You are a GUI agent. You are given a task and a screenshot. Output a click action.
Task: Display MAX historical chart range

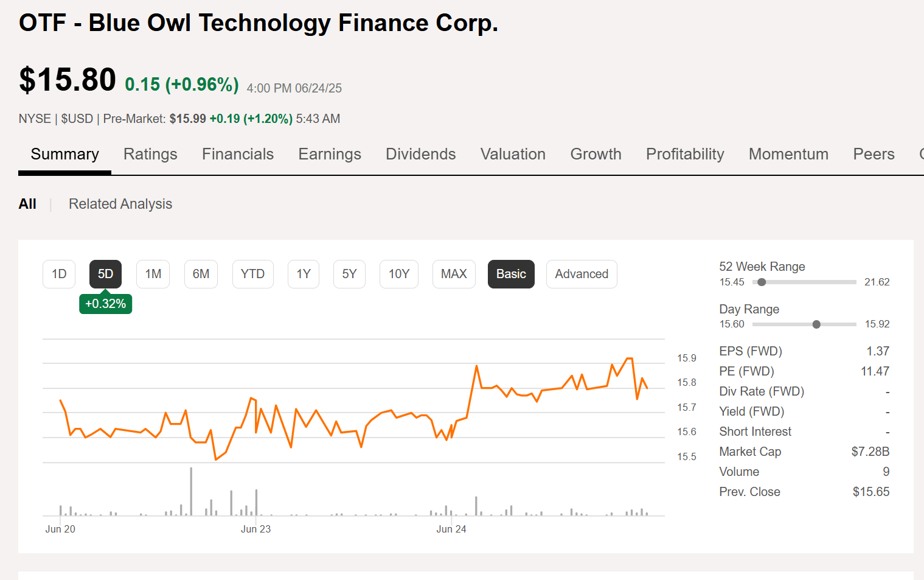tap(453, 274)
